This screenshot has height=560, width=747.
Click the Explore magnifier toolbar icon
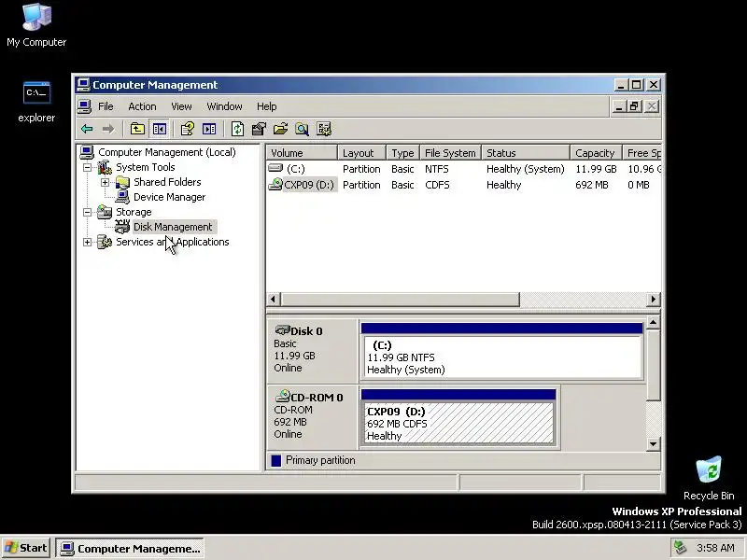pyautogui.click(x=302, y=129)
